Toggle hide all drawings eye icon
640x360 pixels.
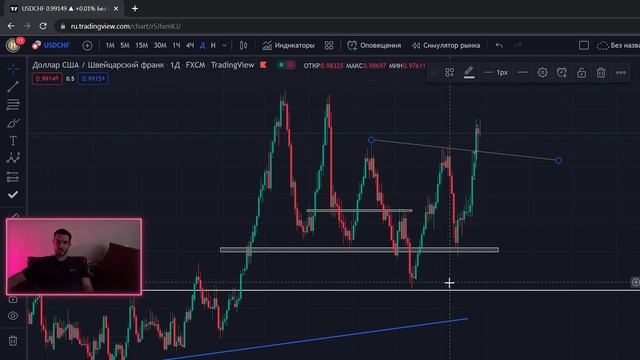coord(13,316)
